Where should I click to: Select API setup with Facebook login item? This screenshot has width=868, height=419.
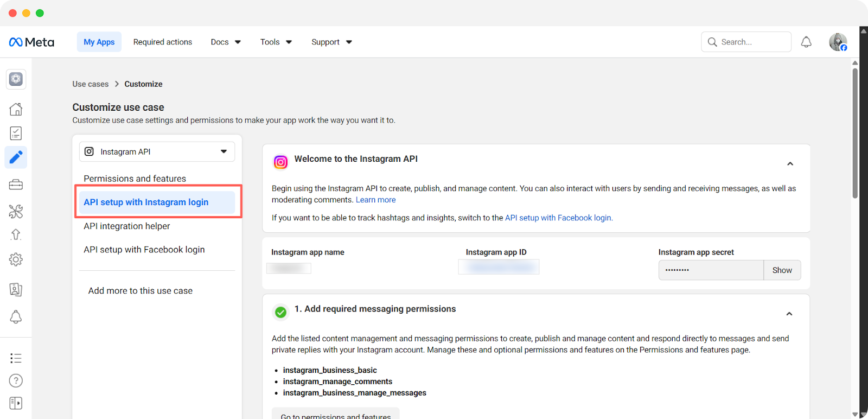[144, 250]
